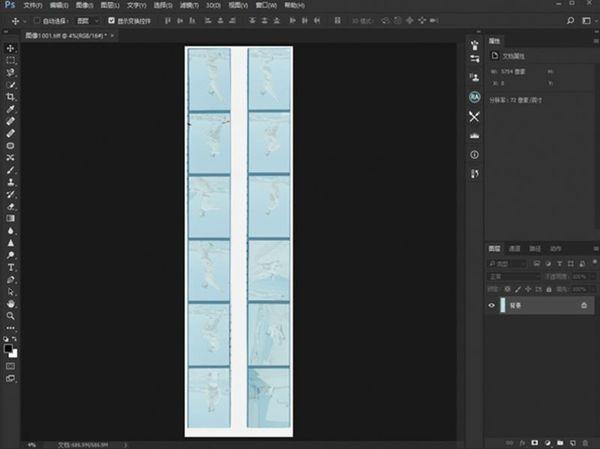
Task: Select the Horizontal Type tool
Action: (x=10, y=267)
